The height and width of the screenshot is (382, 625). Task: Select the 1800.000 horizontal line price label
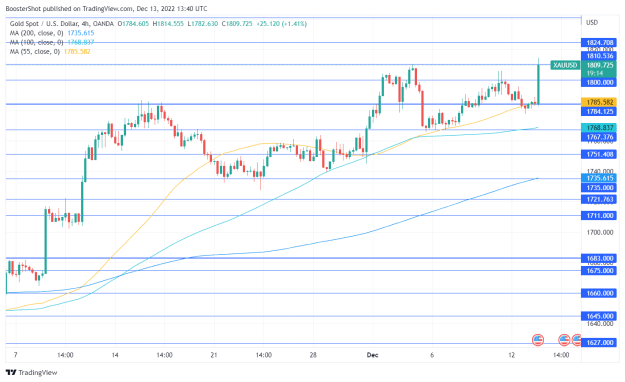pos(599,83)
